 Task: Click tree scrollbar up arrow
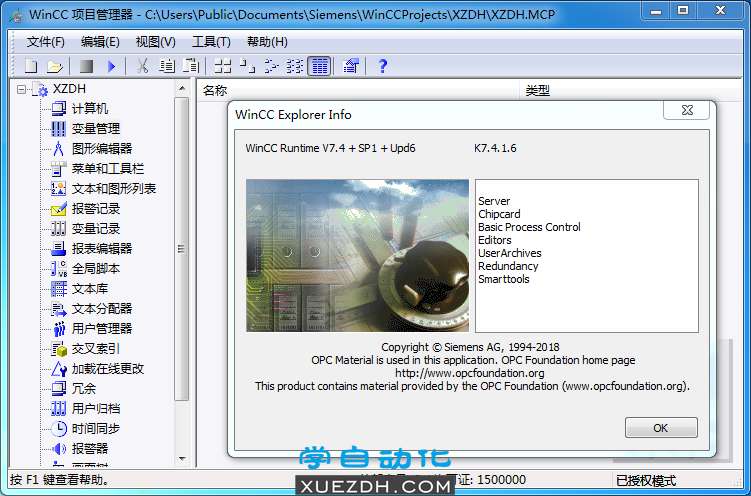[182, 89]
